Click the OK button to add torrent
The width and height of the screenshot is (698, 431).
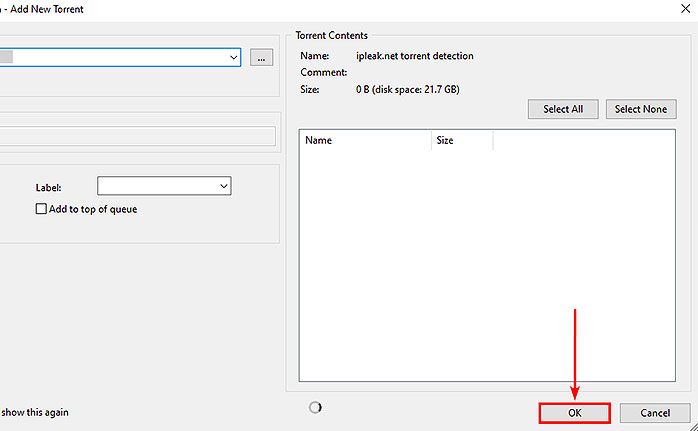pyautogui.click(x=574, y=413)
